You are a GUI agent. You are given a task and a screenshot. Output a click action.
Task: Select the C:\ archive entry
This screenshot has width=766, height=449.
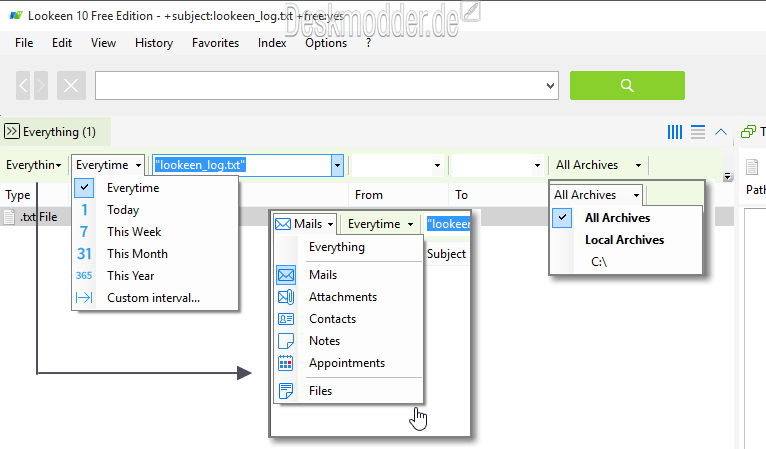tap(599, 262)
